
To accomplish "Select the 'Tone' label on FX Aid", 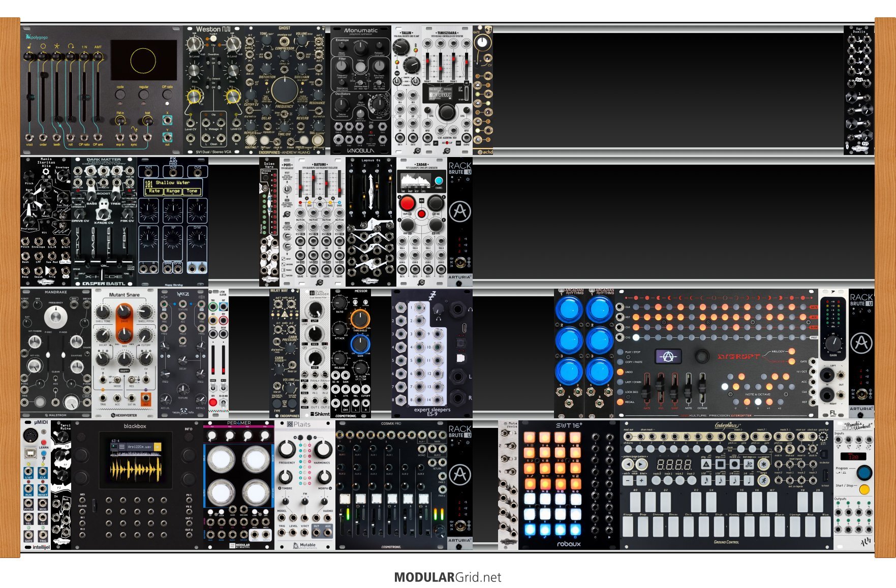I will point(192,191).
